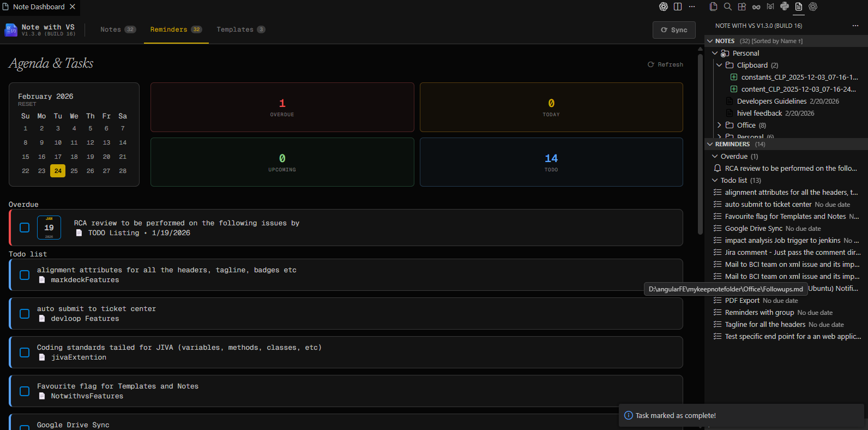Click the Note Dashboard tab file icon
Screen dimensions: 868x430
5,7
